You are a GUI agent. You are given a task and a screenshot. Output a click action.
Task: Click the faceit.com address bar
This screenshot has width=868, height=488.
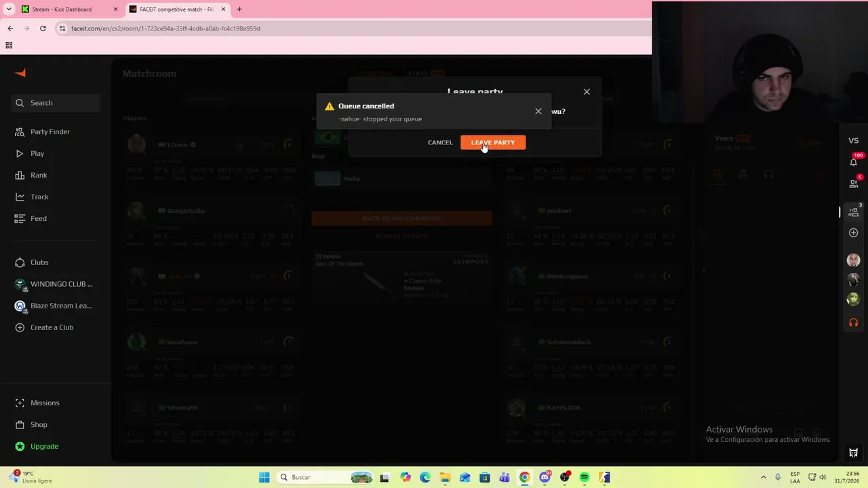[x=353, y=28]
